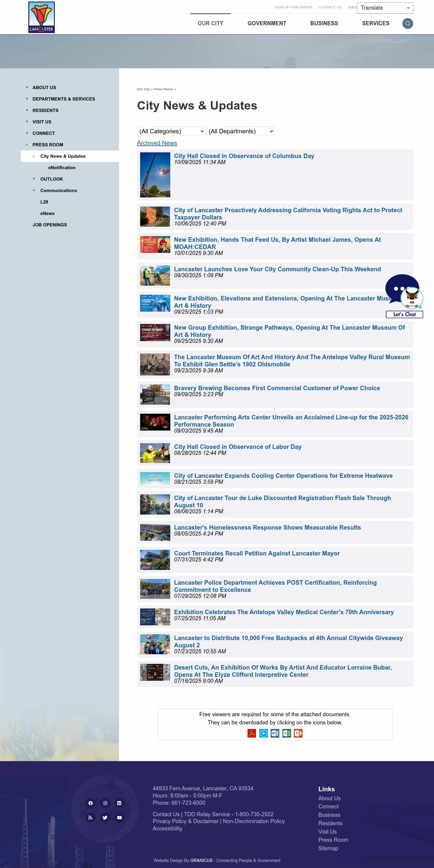Open the SERVICES main menu
Screen dimensions: 434x868
pyautogui.click(x=376, y=23)
